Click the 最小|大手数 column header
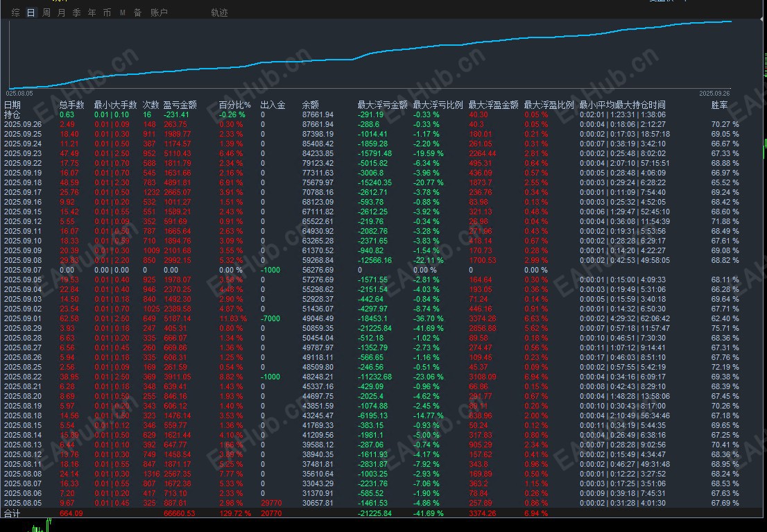767x532 pixels. pyautogui.click(x=115, y=105)
